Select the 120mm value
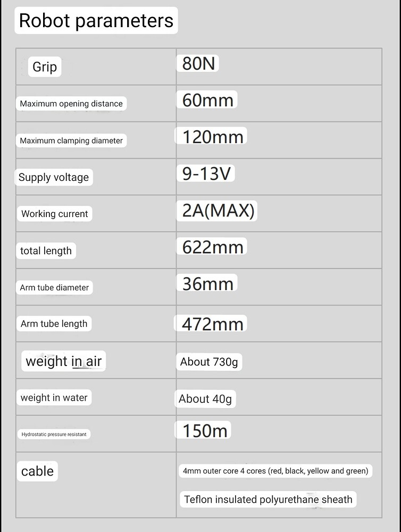This screenshot has width=401, height=532. (213, 137)
